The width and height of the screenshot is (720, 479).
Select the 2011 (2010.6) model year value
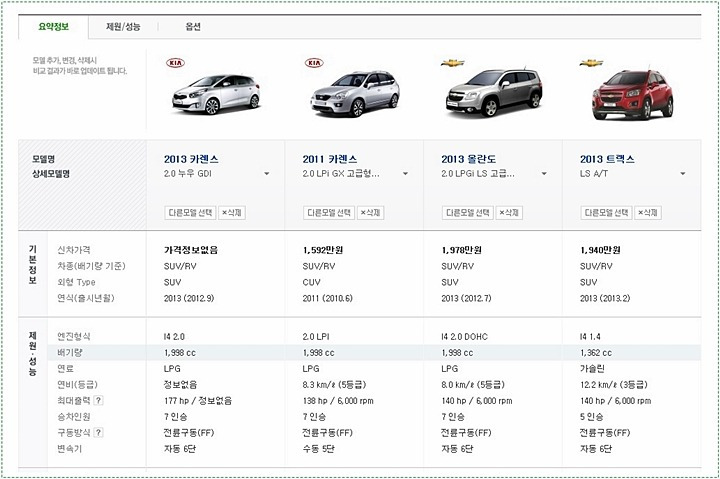[327, 298]
